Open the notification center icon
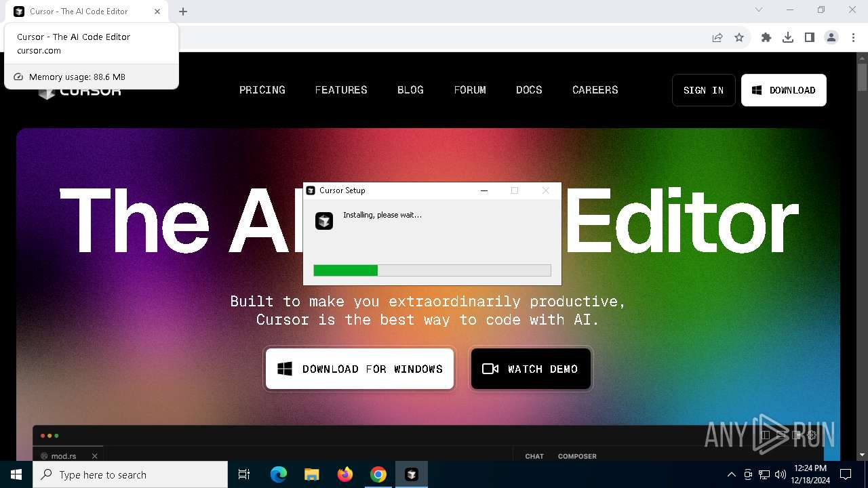This screenshot has height=488, width=868. [x=846, y=474]
